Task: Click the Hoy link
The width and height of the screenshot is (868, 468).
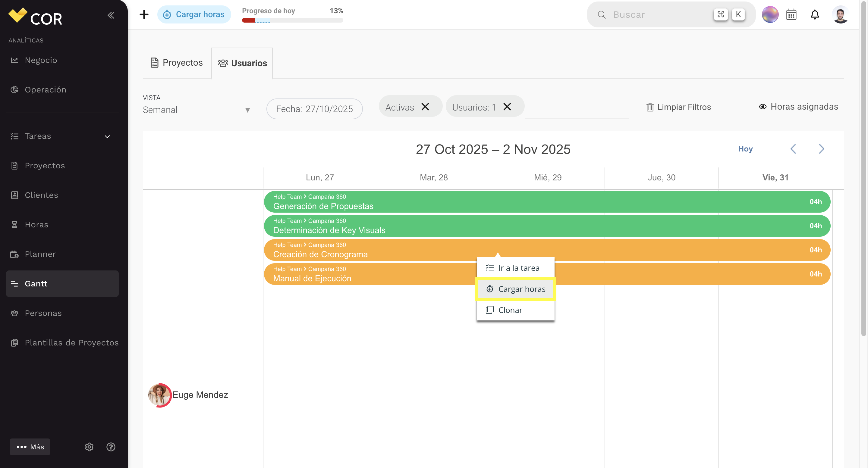Action: (745, 149)
